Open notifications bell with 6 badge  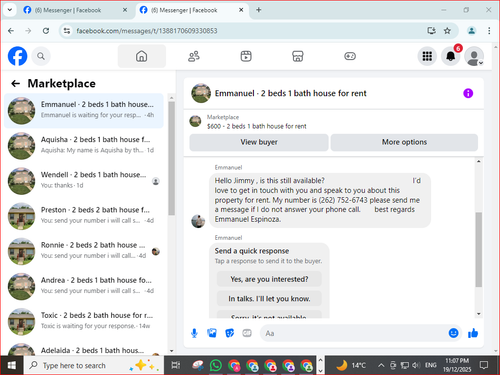[x=451, y=56]
